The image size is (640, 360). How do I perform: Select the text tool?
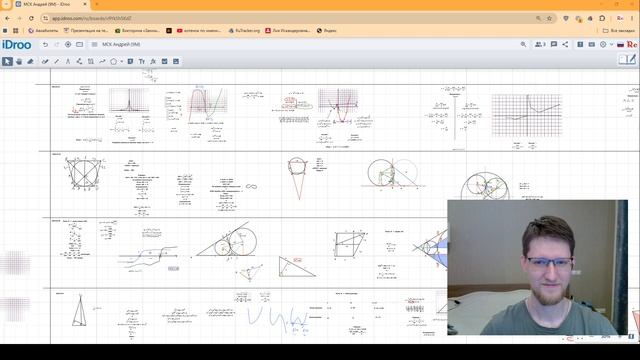tap(142, 61)
